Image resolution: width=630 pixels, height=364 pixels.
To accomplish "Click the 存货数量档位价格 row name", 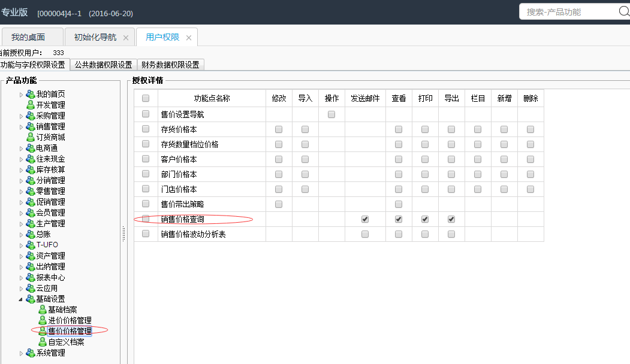I will 189,144.
